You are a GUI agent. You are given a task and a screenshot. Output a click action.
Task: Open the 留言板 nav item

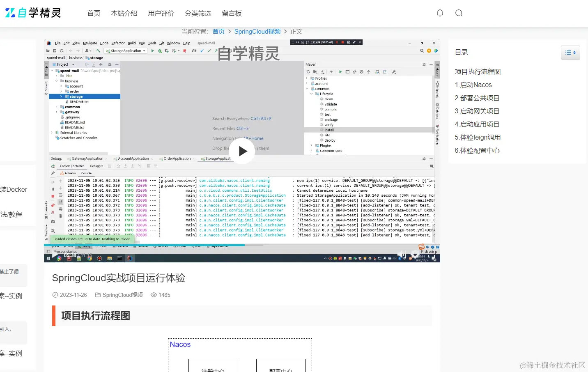[x=232, y=13]
